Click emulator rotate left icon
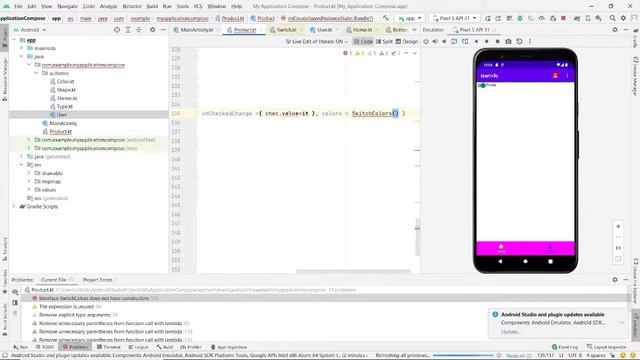 [x=454, y=42]
